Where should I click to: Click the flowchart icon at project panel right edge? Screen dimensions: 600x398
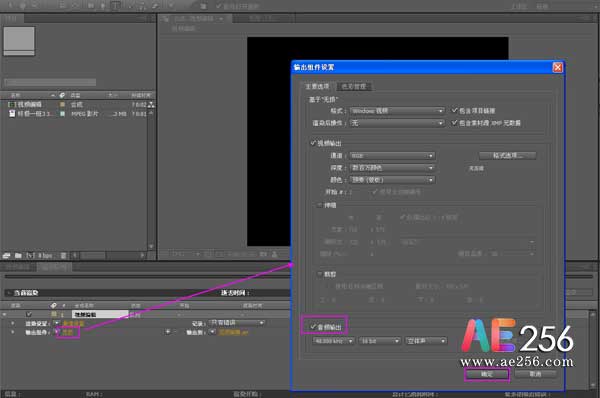click(152, 104)
